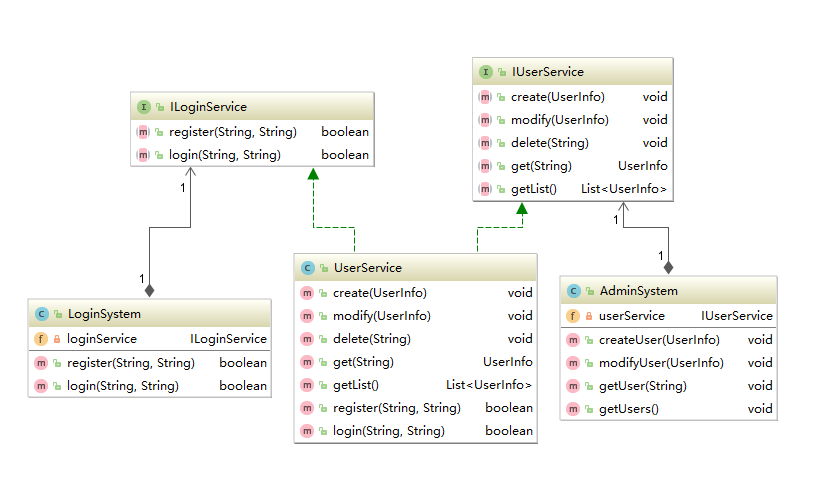Screen dimensions: 834x493
Task: Click the method icon of AdminSystem createUser
Action: pyautogui.click(x=573, y=340)
